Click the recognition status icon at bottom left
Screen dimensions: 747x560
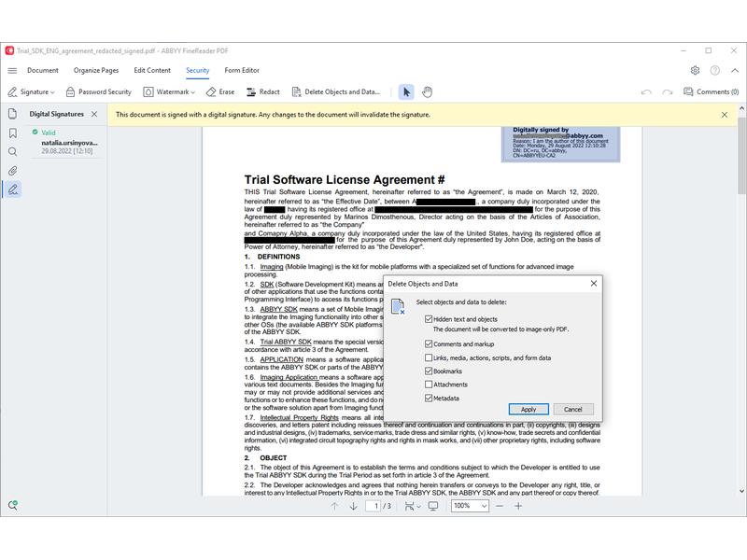tap(13, 505)
